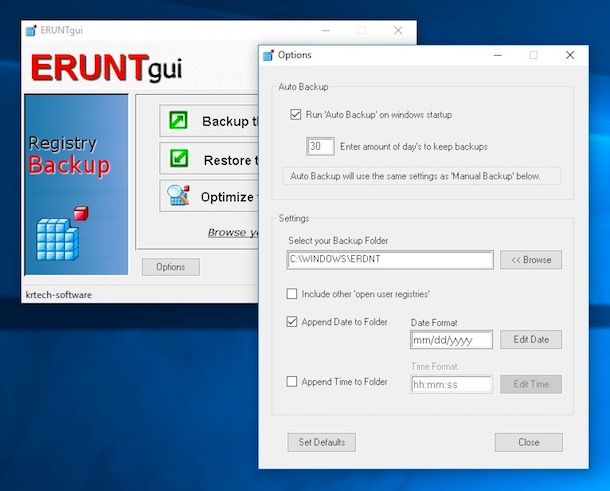Choose the Optimize the registry button
The height and width of the screenshot is (491, 610).
click(x=209, y=196)
